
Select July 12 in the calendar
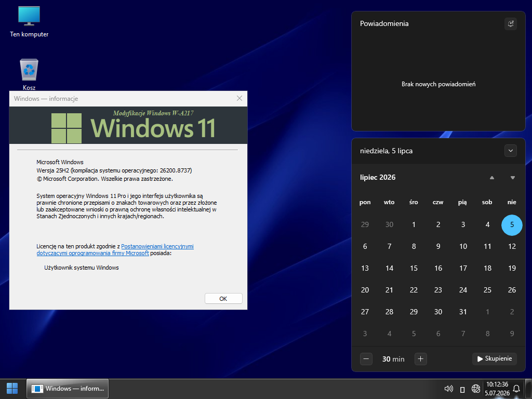click(x=512, y=246)
